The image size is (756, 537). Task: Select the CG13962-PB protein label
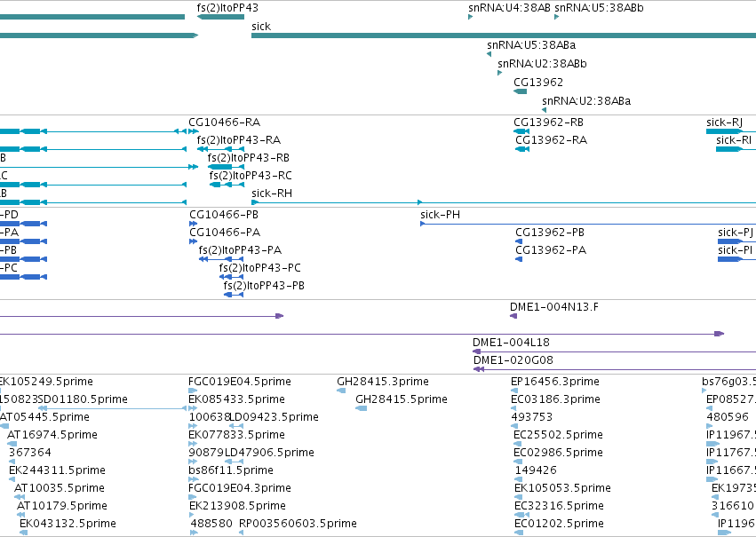click(550, 233)
